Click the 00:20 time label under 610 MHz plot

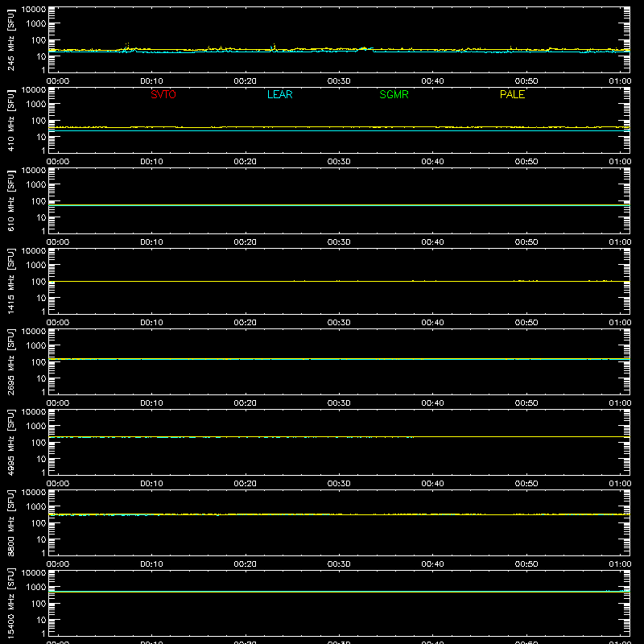pos(246,242)
